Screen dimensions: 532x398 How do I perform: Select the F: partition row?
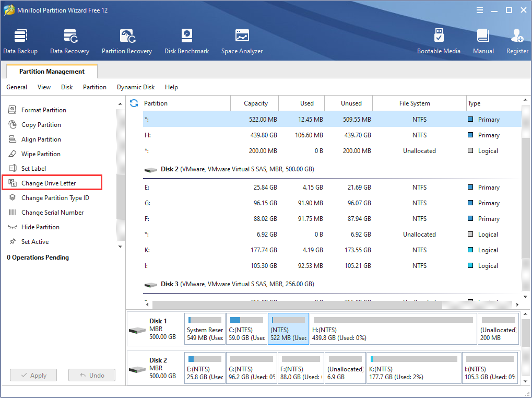332,218
